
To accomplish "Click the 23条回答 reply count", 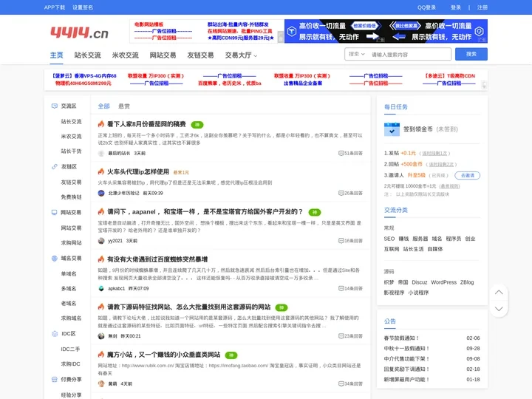I will pos(350,336).
